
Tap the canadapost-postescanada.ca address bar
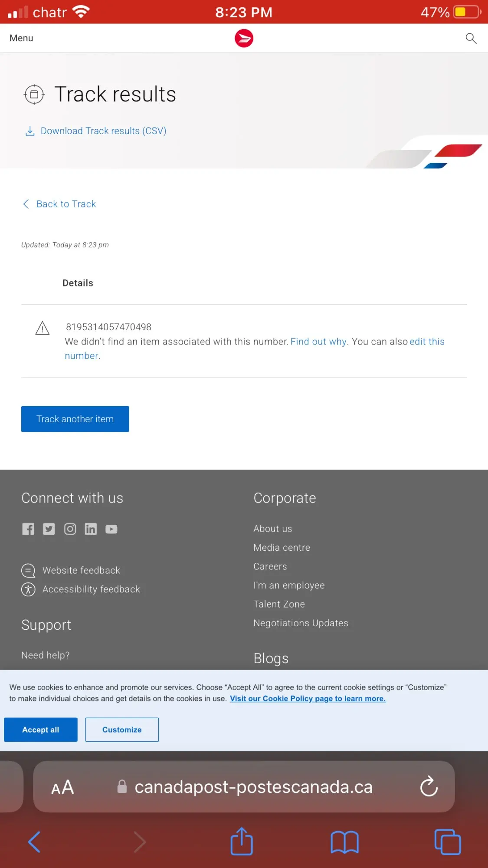tap(244, 786)
